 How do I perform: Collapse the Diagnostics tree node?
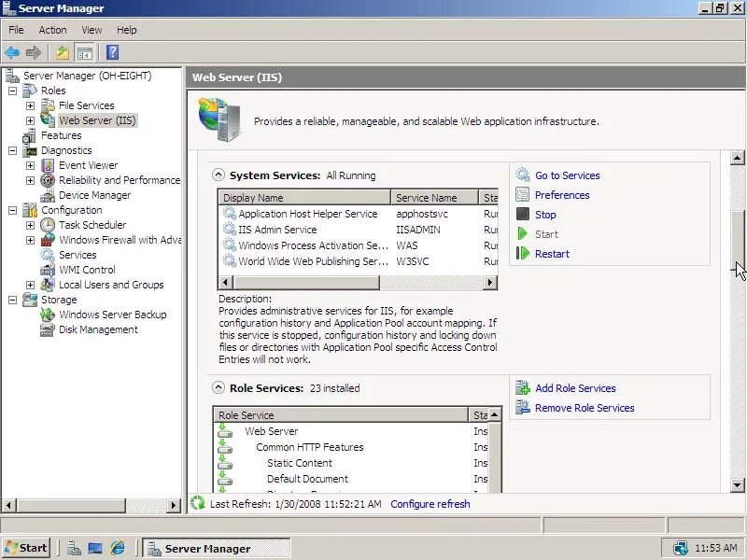point(13,150)
